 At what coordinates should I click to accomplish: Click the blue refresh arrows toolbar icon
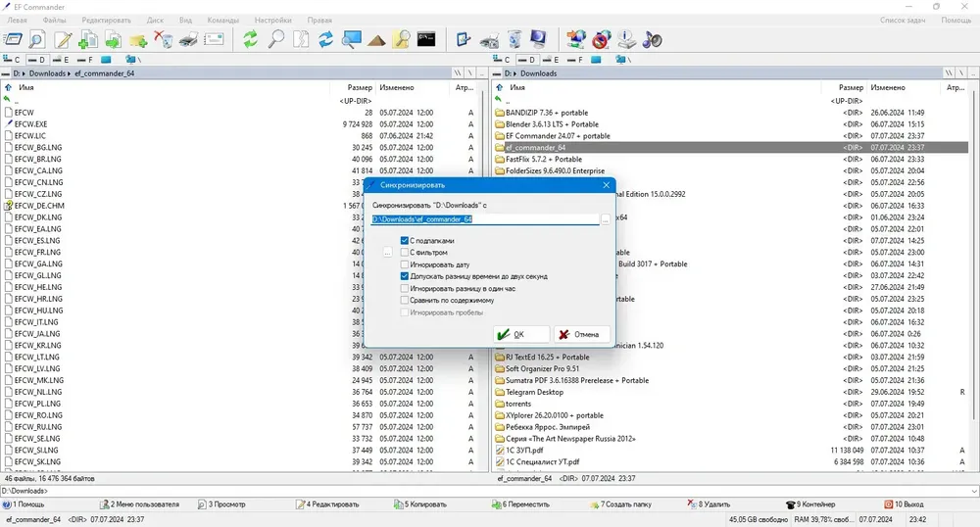[x=325, y=40]
